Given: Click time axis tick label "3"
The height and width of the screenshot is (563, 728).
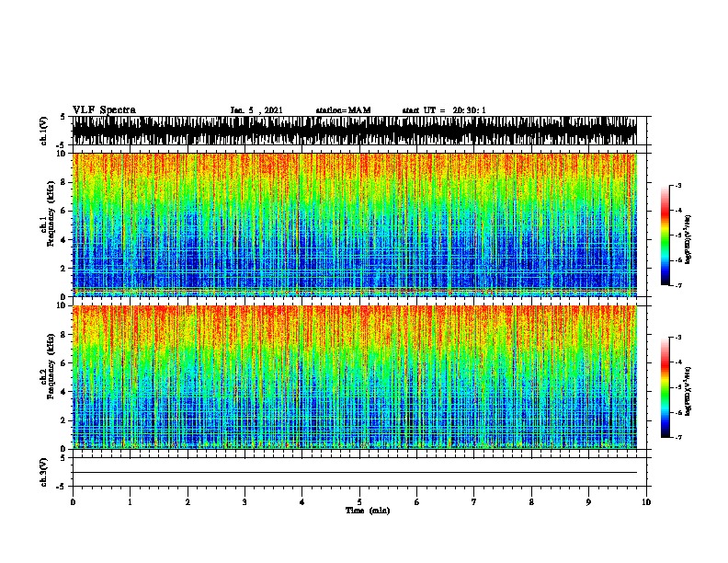Looking at the screenshot, I should point(245,502).
